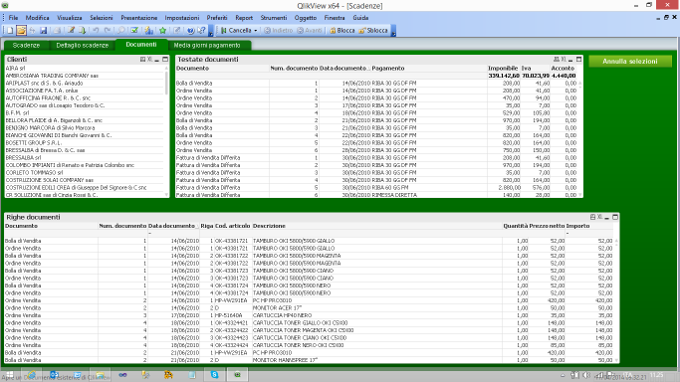
Task: Click the Print icon in toolbar
Action: (x=57, y=31)
